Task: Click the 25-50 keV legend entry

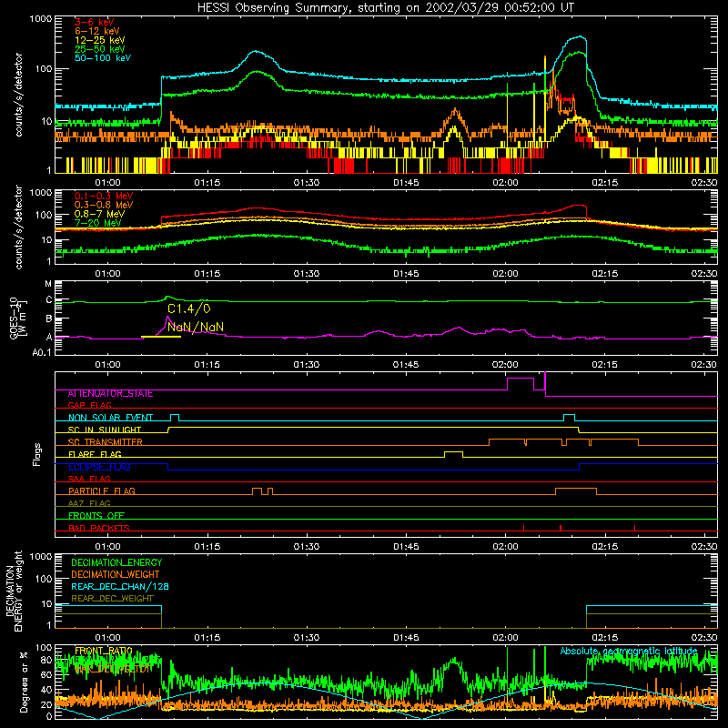Action: (x=100, y=49)
